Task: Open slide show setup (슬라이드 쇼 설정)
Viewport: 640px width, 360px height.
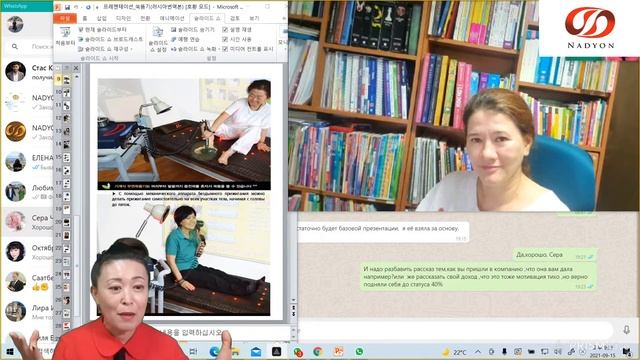Action: [158, 39]
